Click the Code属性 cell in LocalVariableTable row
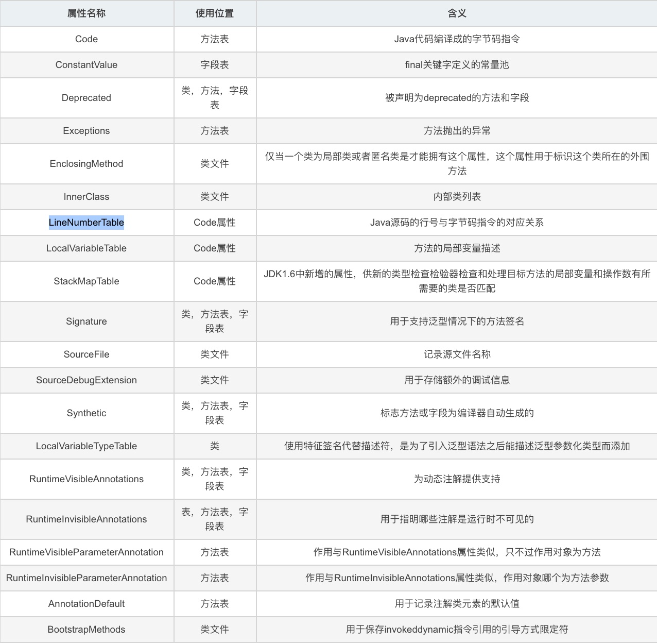This screenshot has width=657, height=644. (x=215, y=248)
